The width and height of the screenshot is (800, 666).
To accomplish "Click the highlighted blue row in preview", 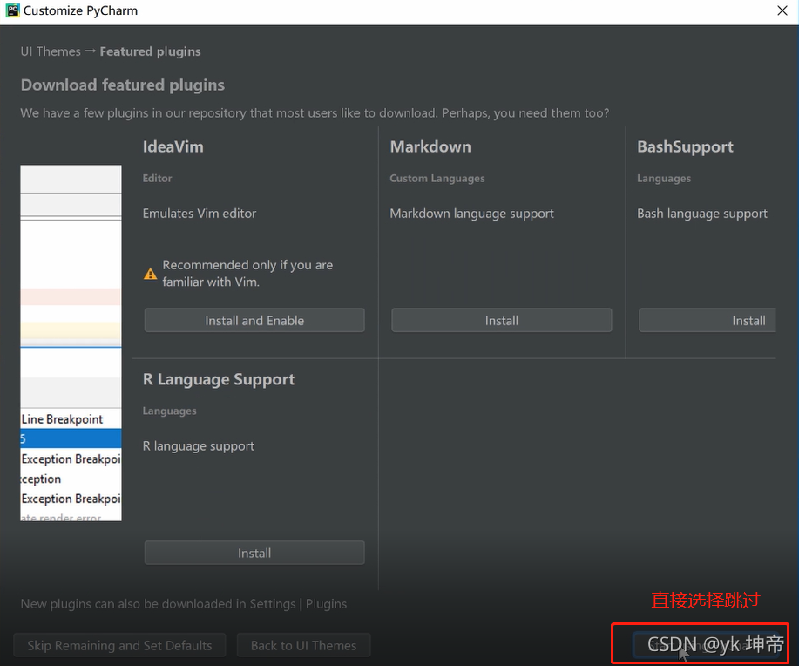I will click(x=71, y=439).
